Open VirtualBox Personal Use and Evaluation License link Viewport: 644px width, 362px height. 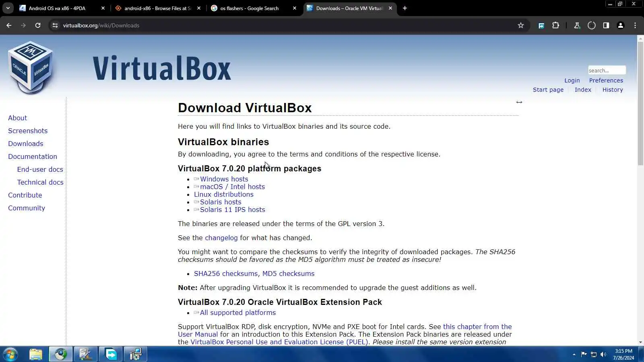tap(279, 342)
